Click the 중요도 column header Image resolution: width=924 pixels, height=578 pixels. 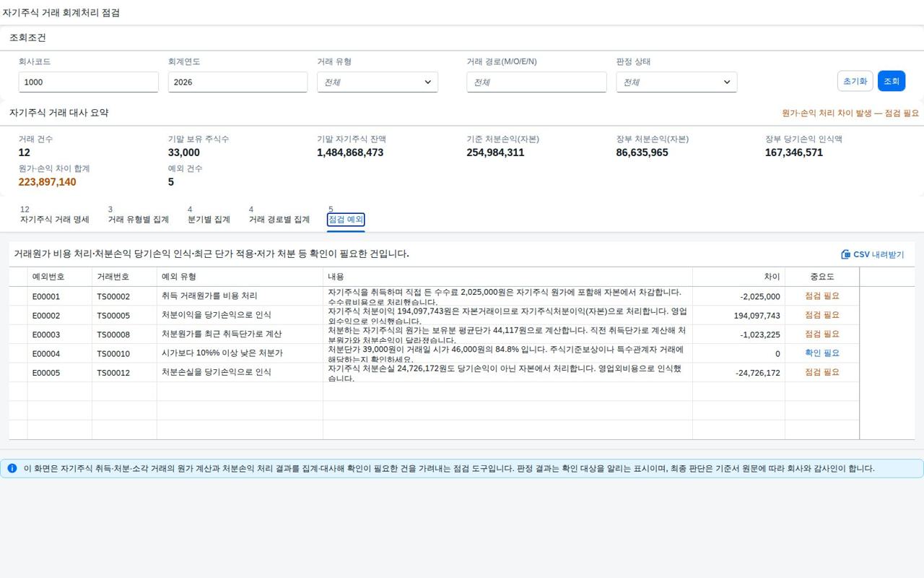pyautogui.click(x=822, y=277)
